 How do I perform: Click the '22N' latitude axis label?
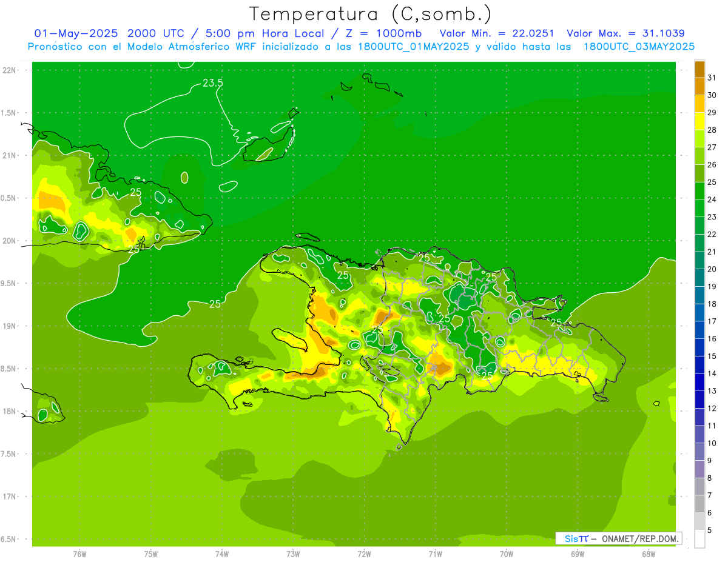pyautogui.click(x=9, y=70)
